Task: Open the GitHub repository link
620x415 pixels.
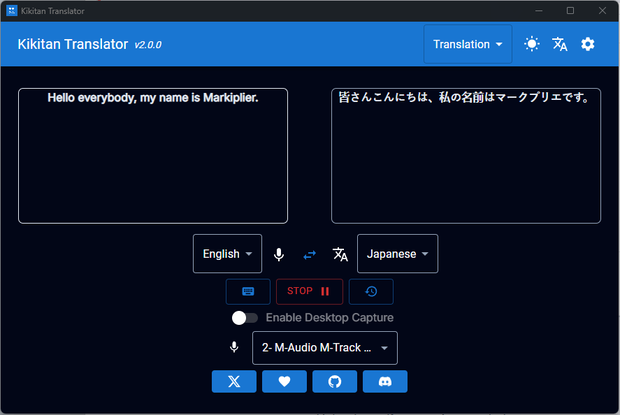Action: 335,381
